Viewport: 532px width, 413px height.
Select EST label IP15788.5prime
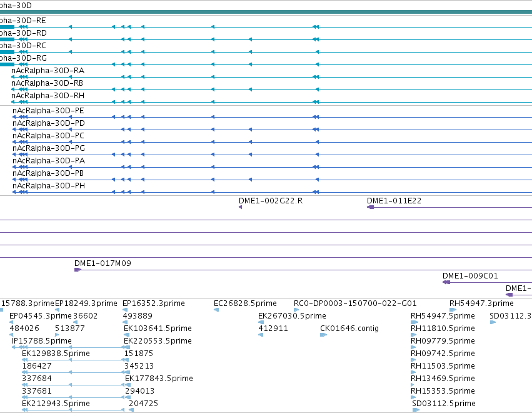(x=42, y=341)
